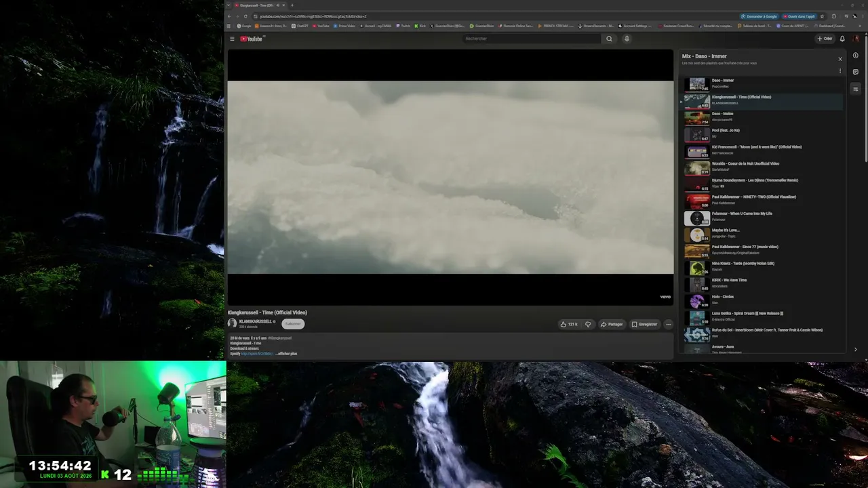Play "Daso - Immer" from the mix
Image resolution: width=868 pixels, height=488 pixels.
coord(762,83)
